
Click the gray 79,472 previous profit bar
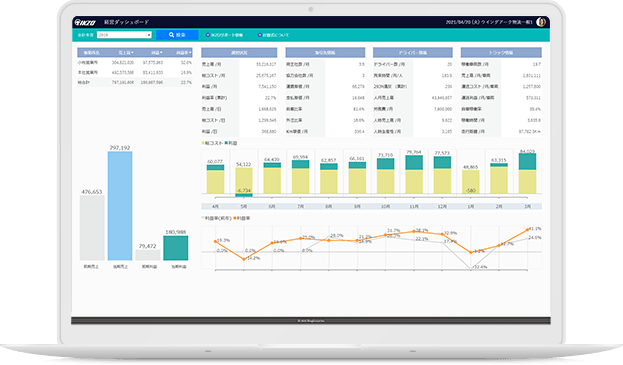[147, 255]
